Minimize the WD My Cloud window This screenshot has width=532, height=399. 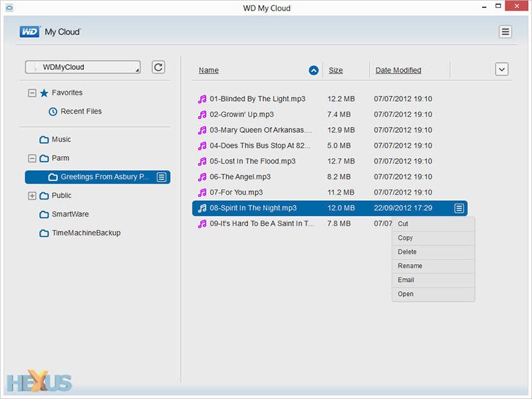(484, 7)
